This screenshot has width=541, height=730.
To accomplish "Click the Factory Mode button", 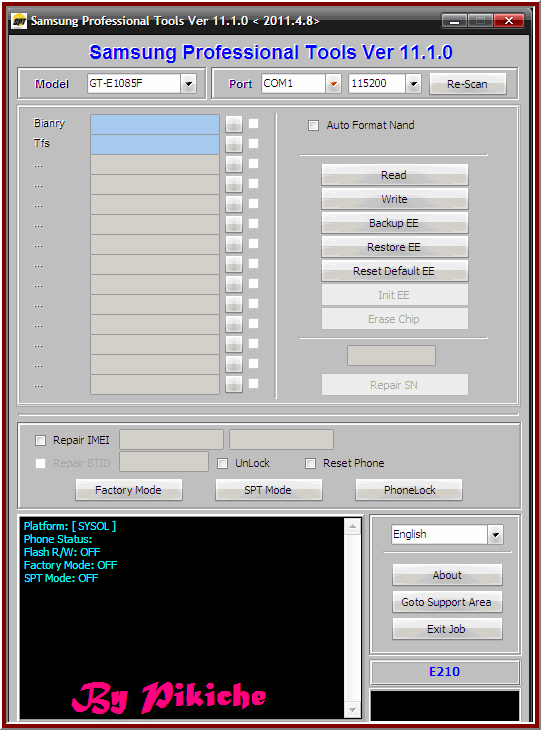I will 128,490.
